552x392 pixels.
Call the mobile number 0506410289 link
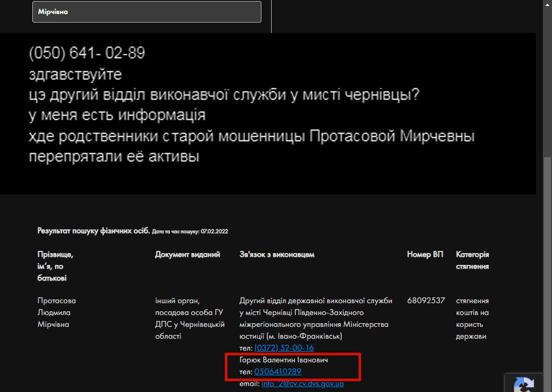pos(278,372)
